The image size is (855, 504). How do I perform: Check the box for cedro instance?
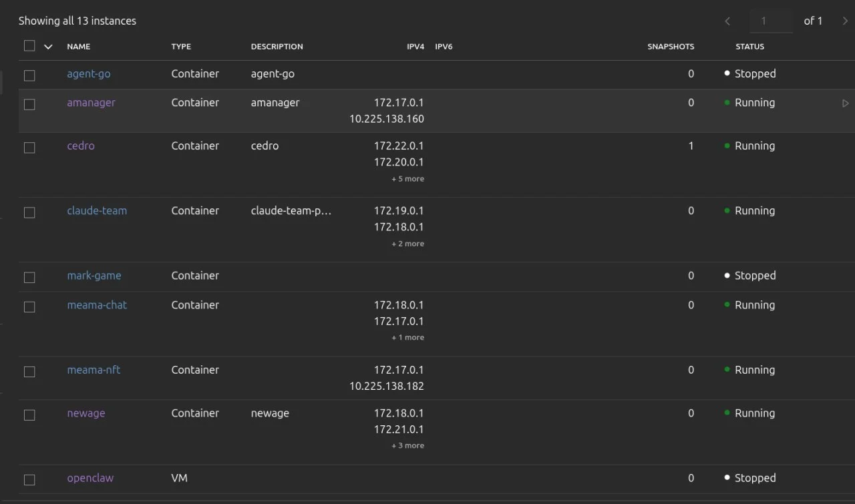click(29, 148)
